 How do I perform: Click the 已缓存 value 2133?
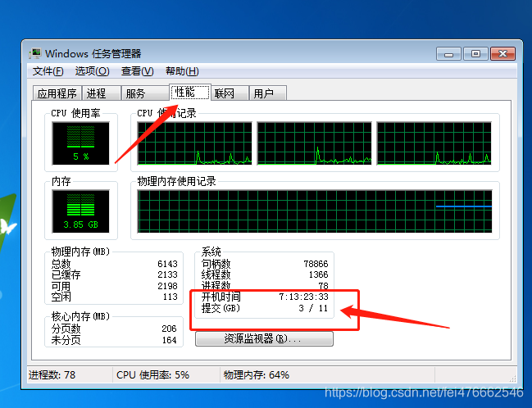(167, 274)
